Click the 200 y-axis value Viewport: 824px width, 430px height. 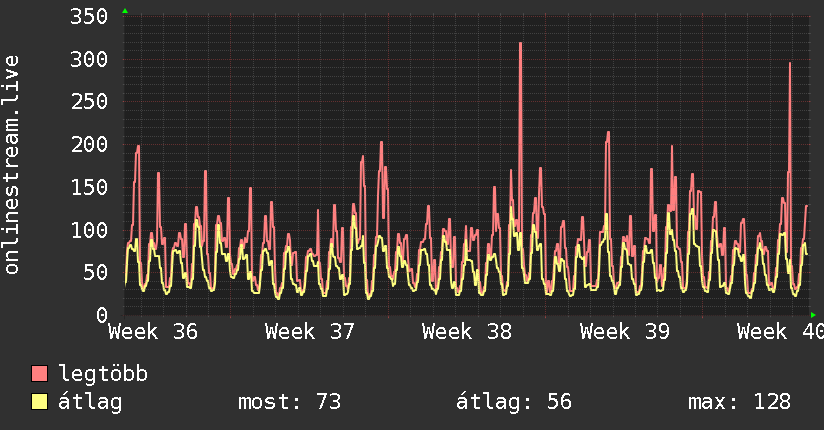[89, 145]
